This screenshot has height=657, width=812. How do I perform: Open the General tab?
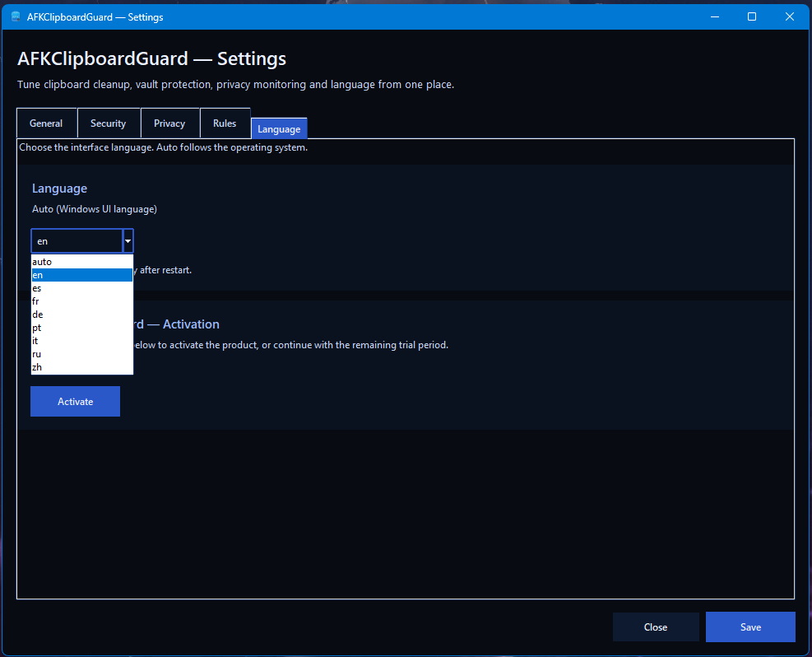pos(46,123)
